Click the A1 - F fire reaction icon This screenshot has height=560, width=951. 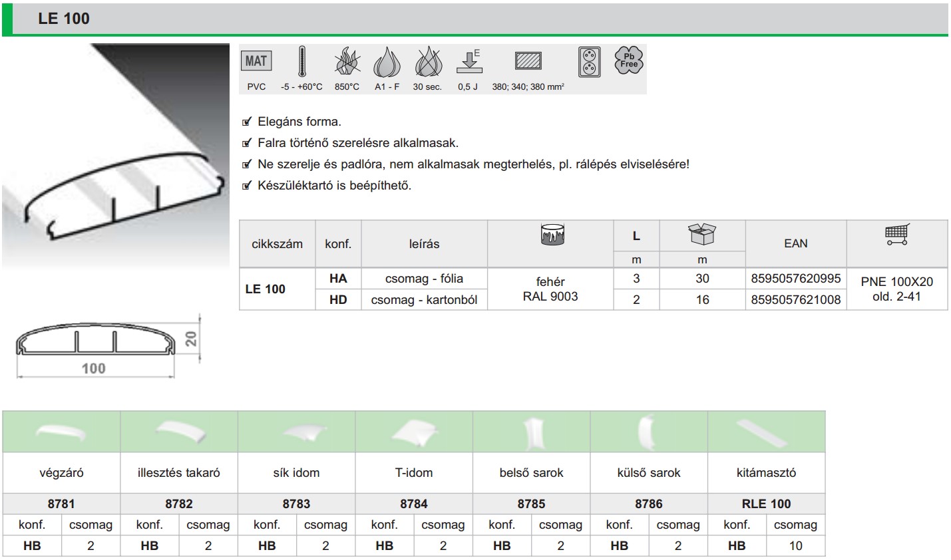pyautogui.click(x=387, y=63)
